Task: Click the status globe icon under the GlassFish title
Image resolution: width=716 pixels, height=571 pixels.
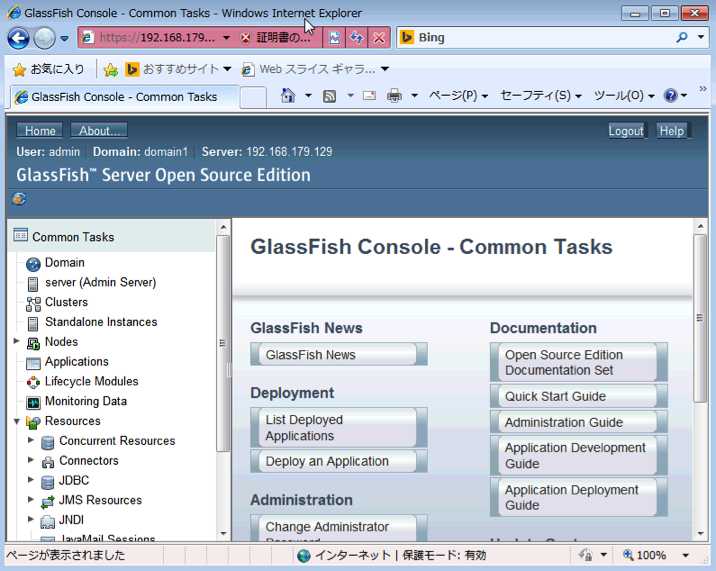Action: click(x=19, y=199)
